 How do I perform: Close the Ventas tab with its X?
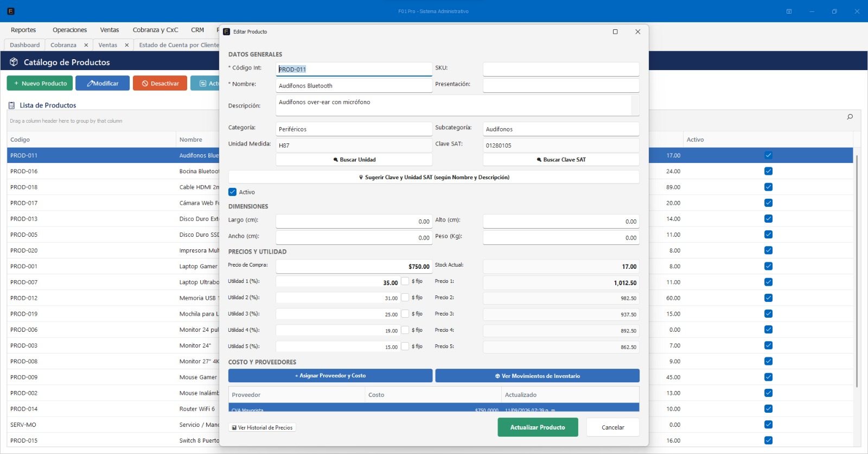(x=127, y=45)
